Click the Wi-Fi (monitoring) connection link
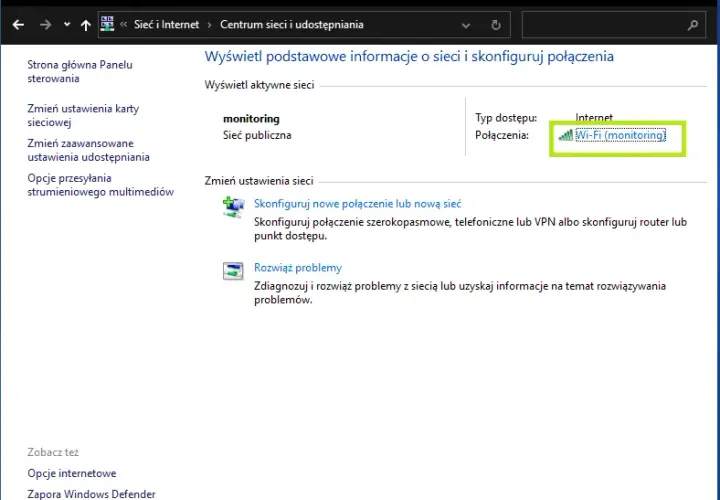This screenshot has width=720, height=500. click(620, 135)
